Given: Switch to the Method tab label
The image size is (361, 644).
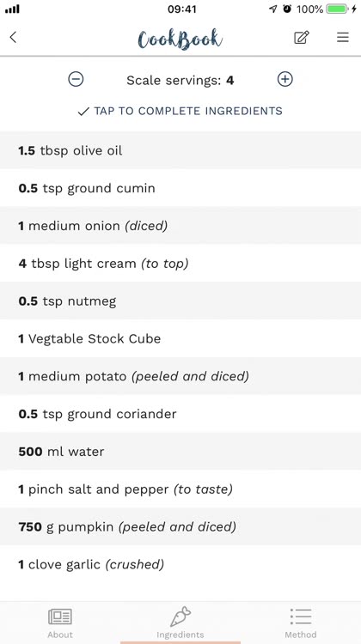Looking at the screenshot, I should pyautogui.click(x=301, y=635).
